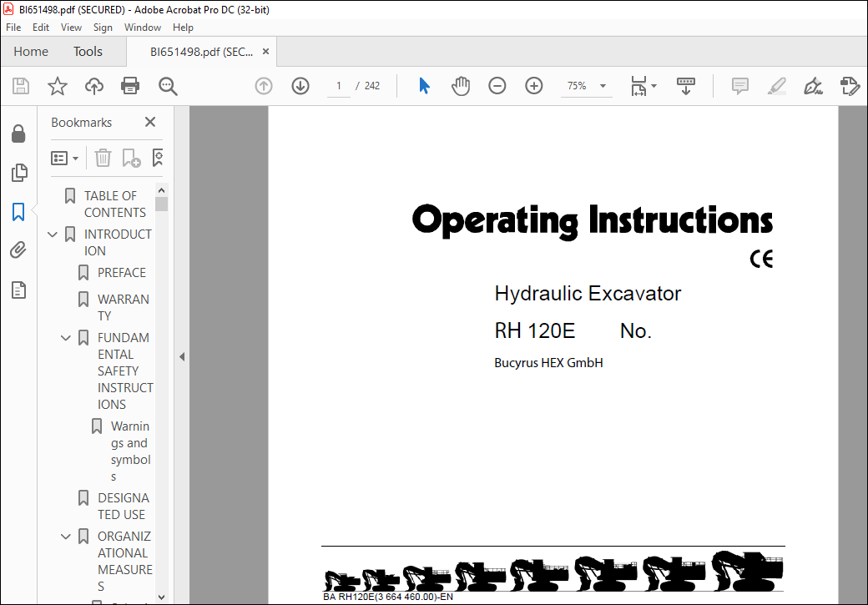Open the DESIGNATED USE bookmark
Viewport: 868px width, 605px height.
[124, 507]
